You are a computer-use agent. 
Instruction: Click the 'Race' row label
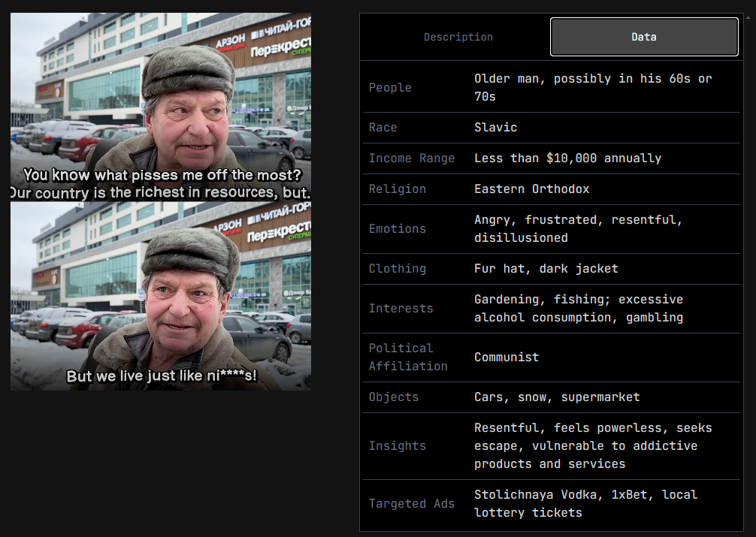click(x=383, y=128)
